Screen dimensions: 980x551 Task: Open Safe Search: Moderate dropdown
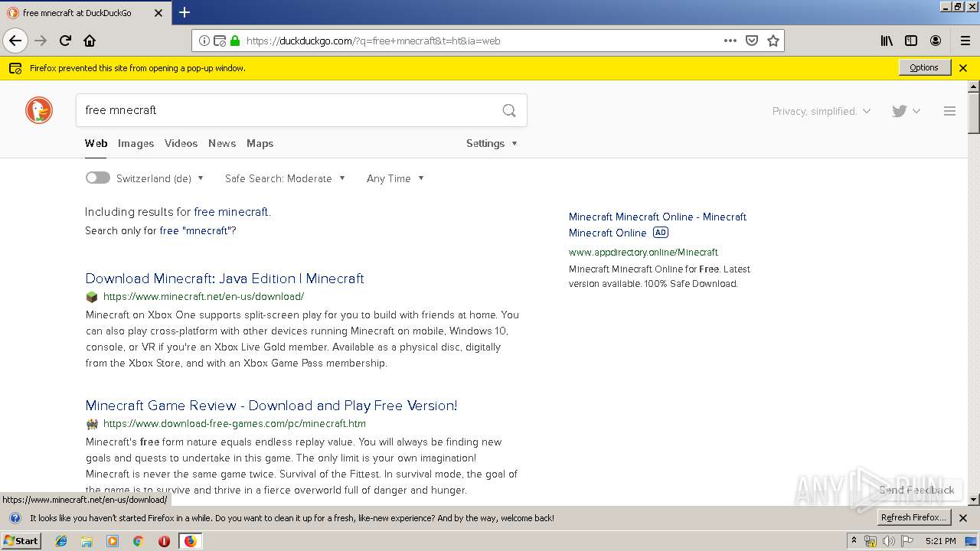(285, 178)
